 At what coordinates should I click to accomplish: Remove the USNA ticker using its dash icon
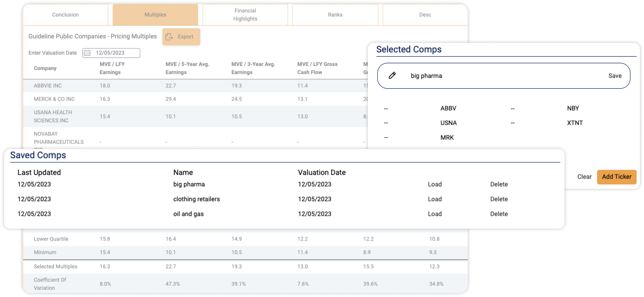point(386,123)
